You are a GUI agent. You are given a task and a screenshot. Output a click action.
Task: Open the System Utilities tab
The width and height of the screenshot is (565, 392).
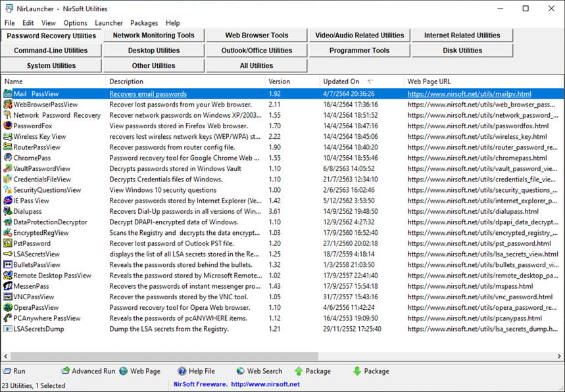51,66
